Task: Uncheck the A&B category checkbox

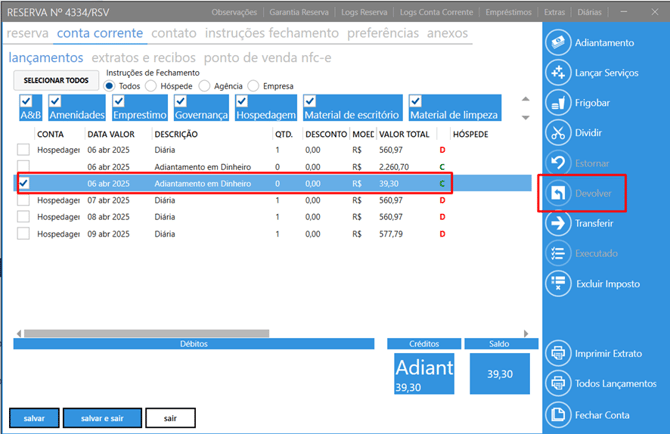Action: pos(27,101)
